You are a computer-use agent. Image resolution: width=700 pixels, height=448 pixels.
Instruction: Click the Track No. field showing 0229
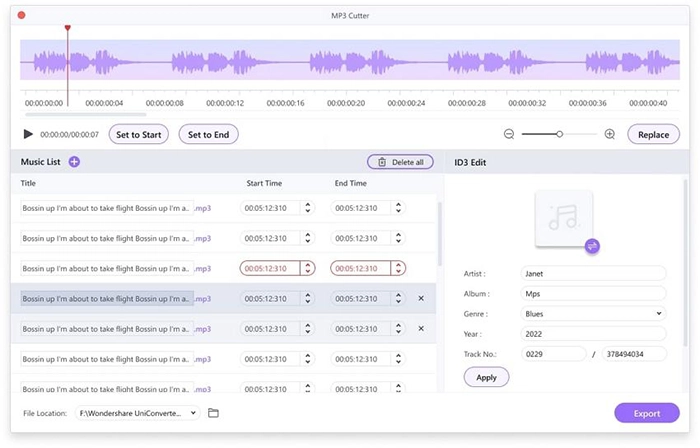point(554,354)
